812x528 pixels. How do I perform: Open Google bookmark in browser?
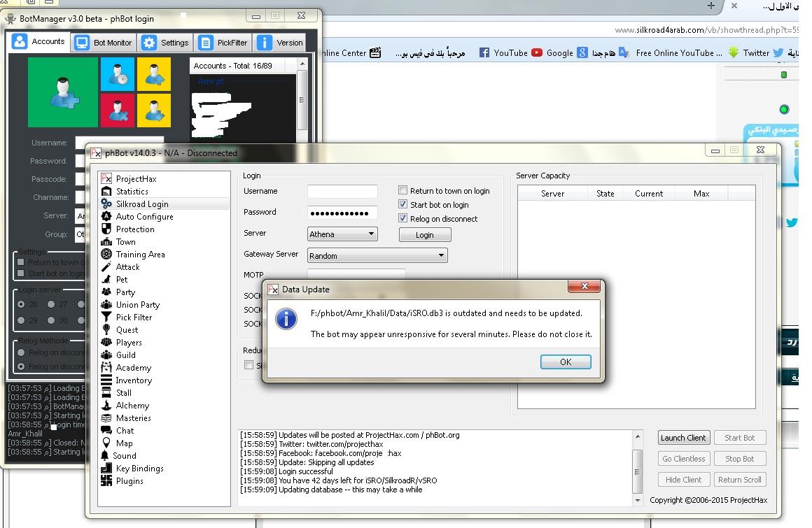pos(566,52)
